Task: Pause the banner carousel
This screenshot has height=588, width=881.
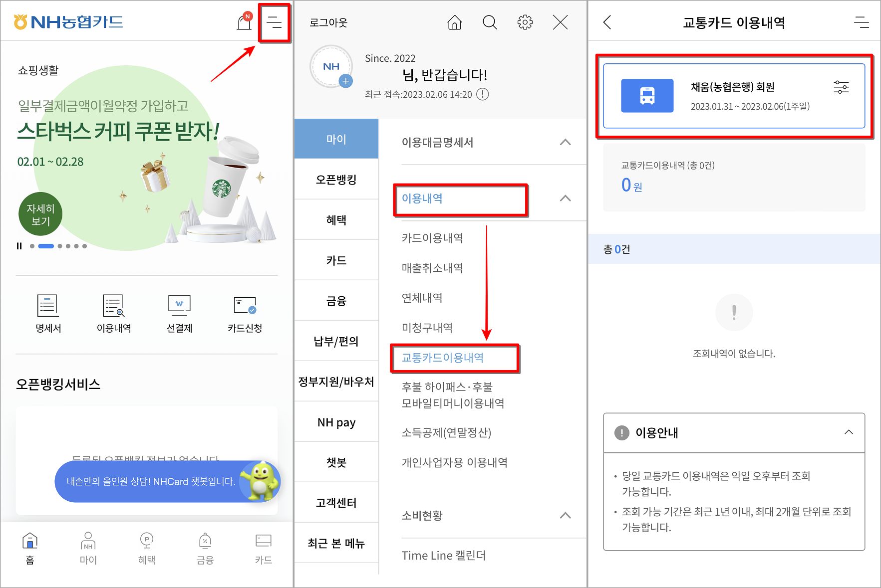Action: 19,246
